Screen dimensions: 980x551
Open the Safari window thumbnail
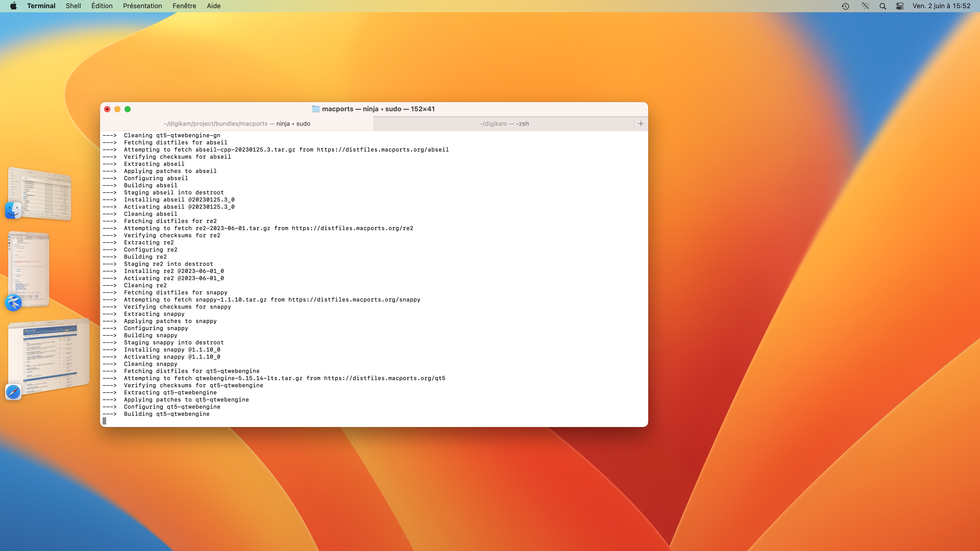pos(50,356)
